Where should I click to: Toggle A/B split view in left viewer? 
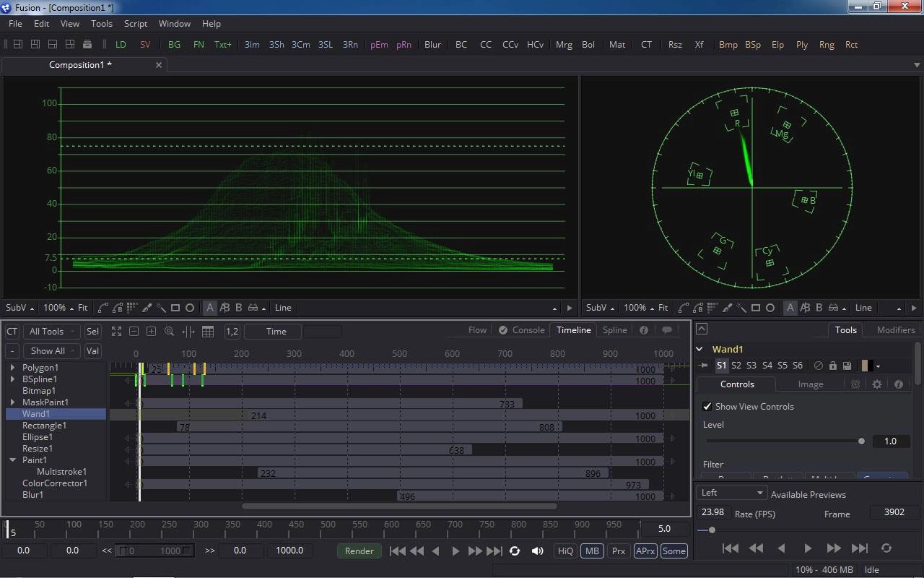point(225,308)
